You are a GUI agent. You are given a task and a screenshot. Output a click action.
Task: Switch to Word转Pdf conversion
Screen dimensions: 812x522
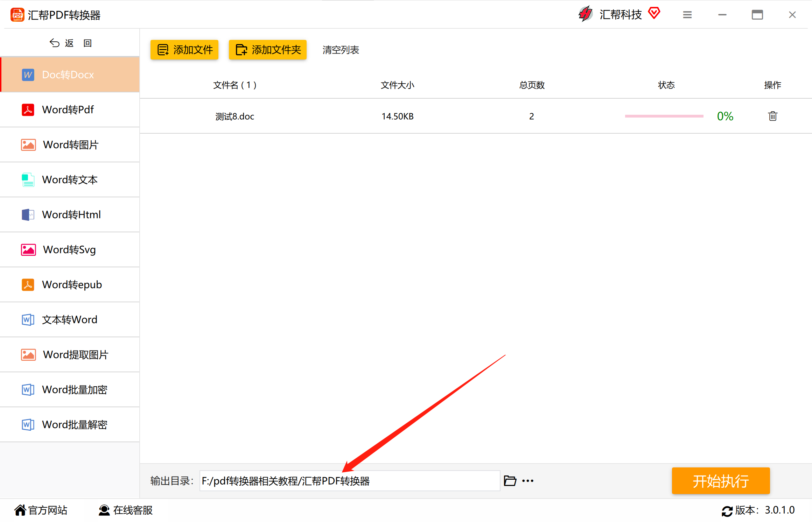[x=70, y=110]
